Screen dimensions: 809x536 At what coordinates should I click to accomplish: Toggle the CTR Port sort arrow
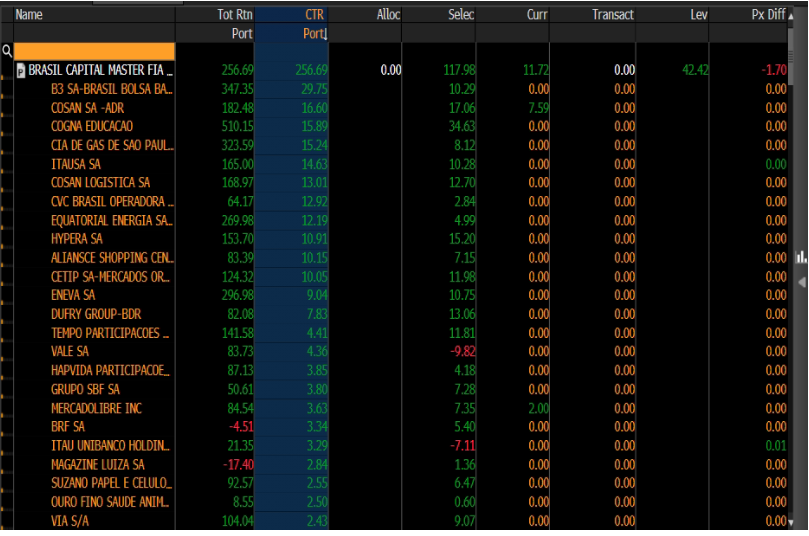pos(326,35)
